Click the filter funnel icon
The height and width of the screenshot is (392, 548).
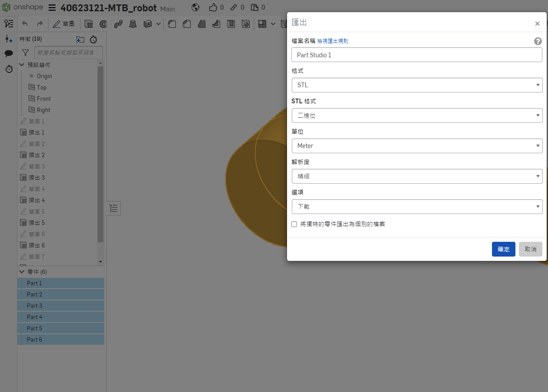coord(26,53)
